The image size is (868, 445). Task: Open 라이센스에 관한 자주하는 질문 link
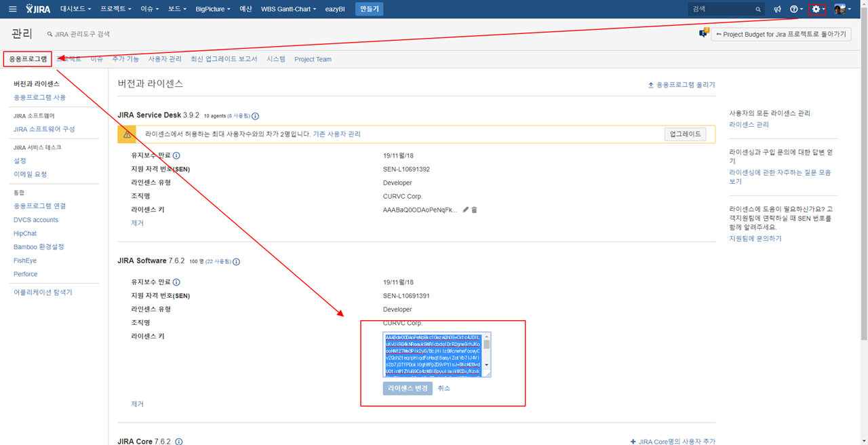coord(780,177)
